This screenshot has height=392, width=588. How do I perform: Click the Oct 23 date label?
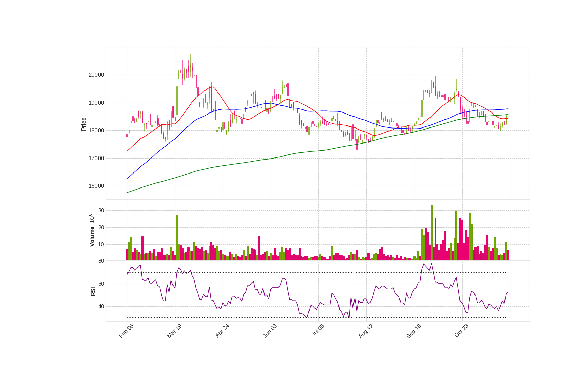pos(462,331)
